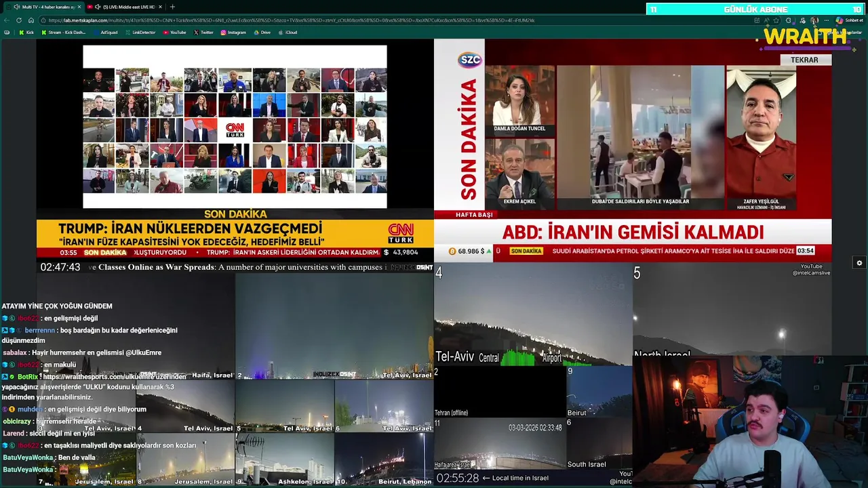Click the Haifa area camera 11 feed
The image size is (868, 488).
click(500, 443)
